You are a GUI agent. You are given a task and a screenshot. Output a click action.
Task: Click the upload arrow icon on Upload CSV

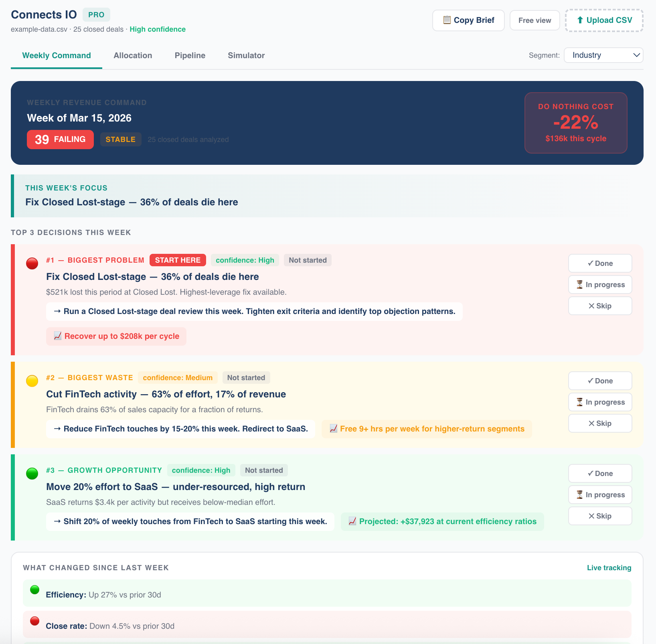tap(580, 20)
